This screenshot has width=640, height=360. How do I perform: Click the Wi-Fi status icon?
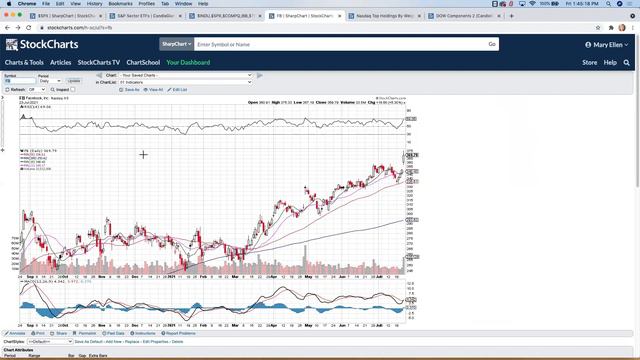pos(532,4)
